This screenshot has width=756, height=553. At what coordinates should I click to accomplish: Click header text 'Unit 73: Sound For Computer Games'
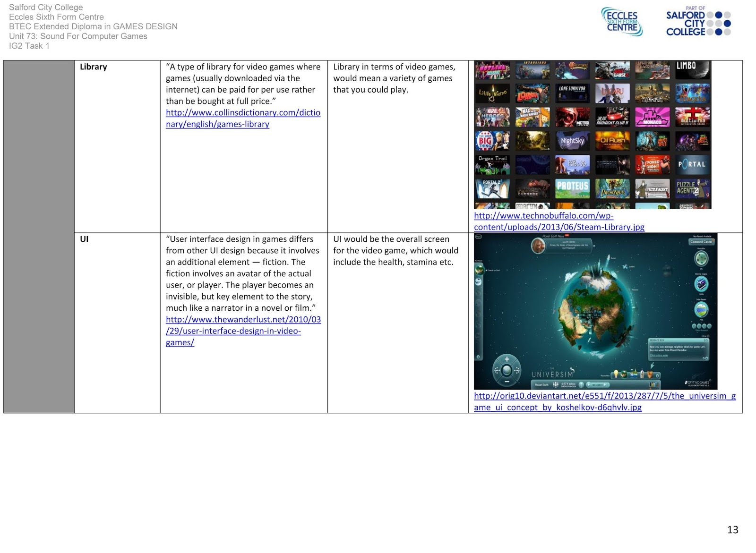pos(78,36)
